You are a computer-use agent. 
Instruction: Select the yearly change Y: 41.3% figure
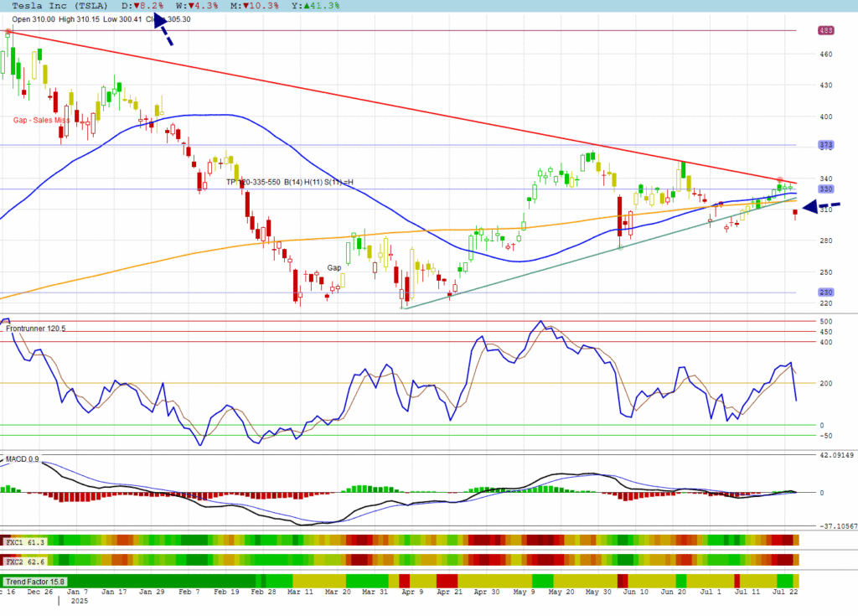tap(315, 6)
